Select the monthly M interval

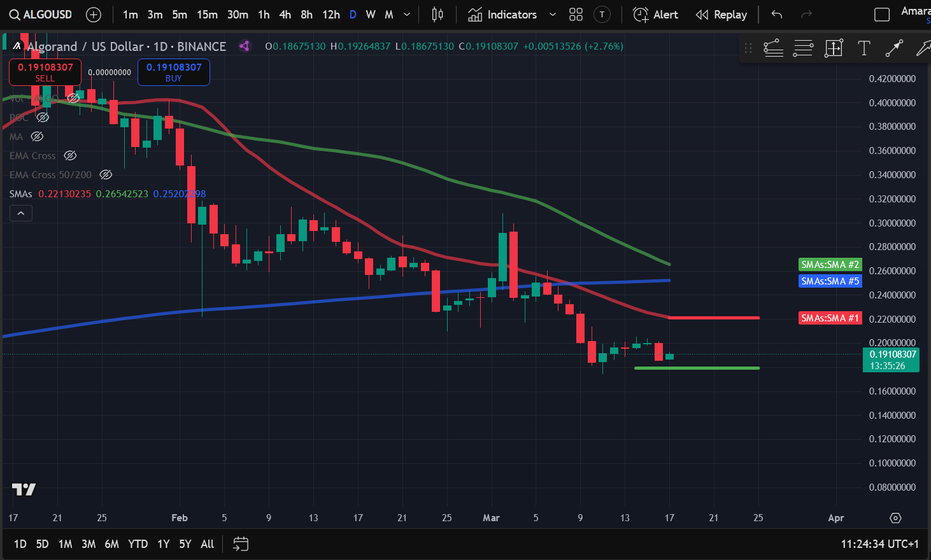(x=389, y=15)
